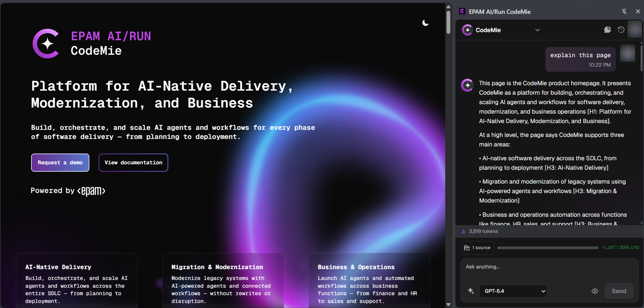Click the '10:22 PM' message timestamp
The image size is (644, 308).
(x=600, y=65)
